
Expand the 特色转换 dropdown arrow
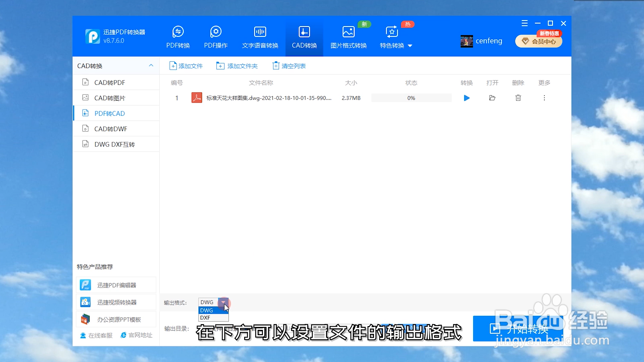pos(411,46)
